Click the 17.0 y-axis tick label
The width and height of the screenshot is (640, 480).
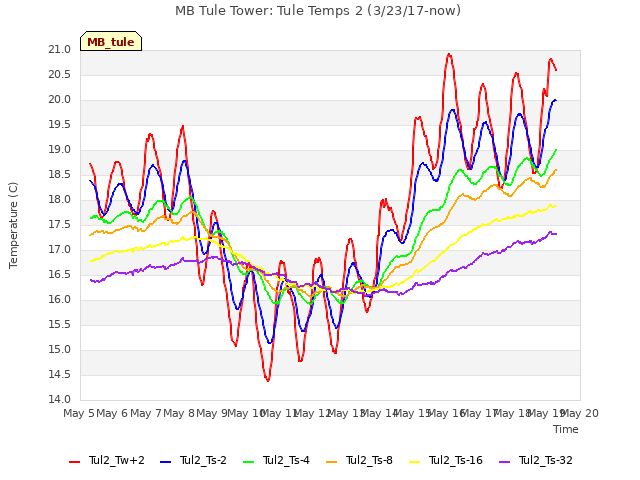(x=60, y=249)
